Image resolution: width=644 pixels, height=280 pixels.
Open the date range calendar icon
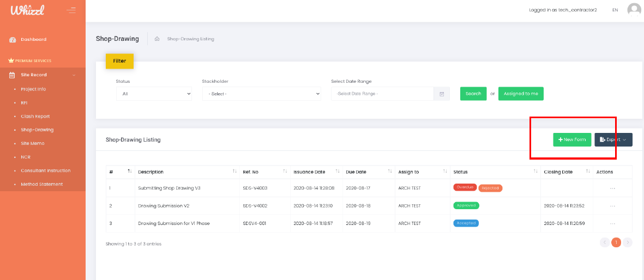tap(442, 94)
